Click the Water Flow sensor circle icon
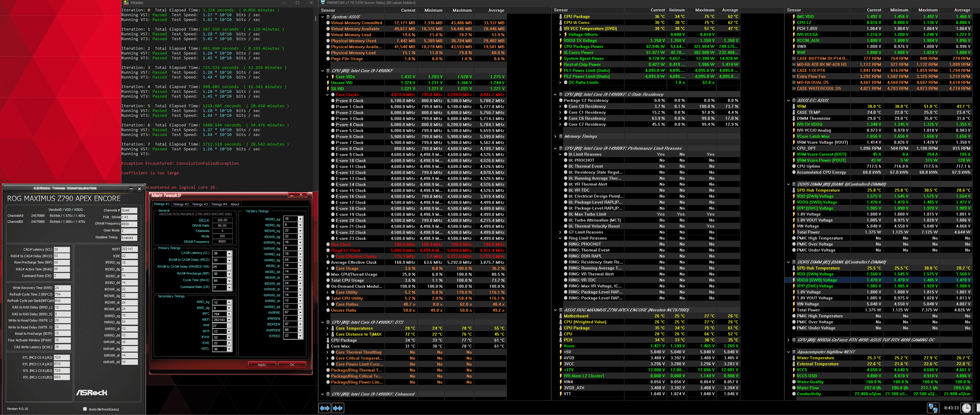The image size is (980, 415). (794, 388)
